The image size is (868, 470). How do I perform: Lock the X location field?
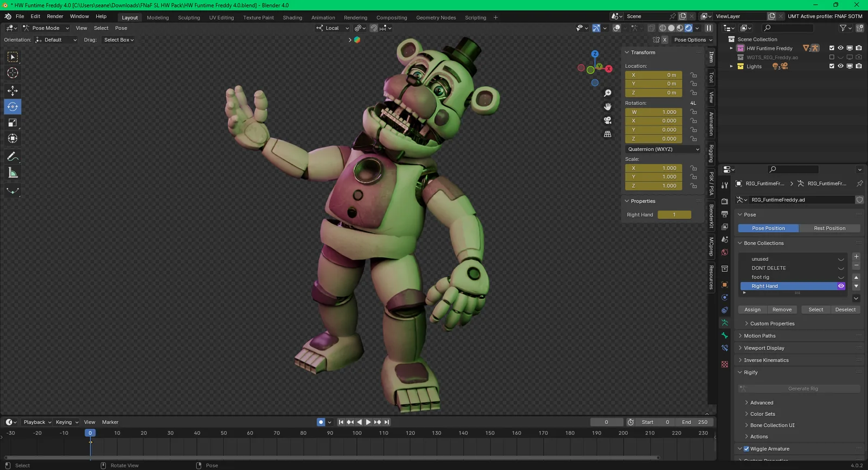point(693,75)
